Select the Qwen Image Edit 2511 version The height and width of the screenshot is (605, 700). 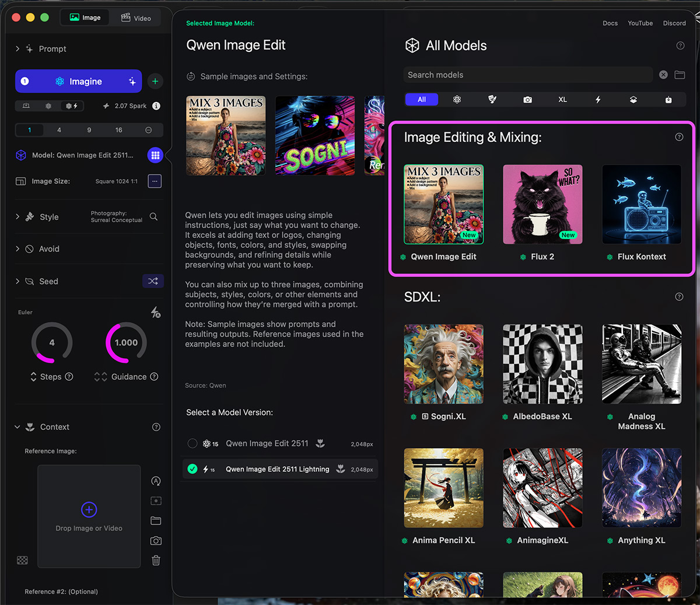(192, 443)
